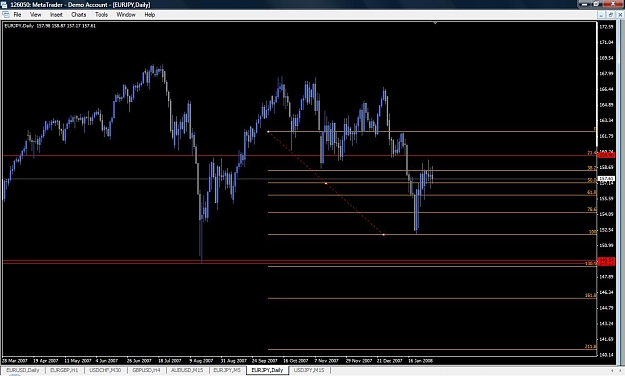Click the 9 Aug 2007 date label
Image resolution: width=625 pixels, height=376 pixels.
coord(201,360)
